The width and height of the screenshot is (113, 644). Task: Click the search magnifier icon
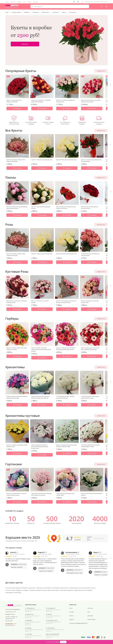pos(32,7)
